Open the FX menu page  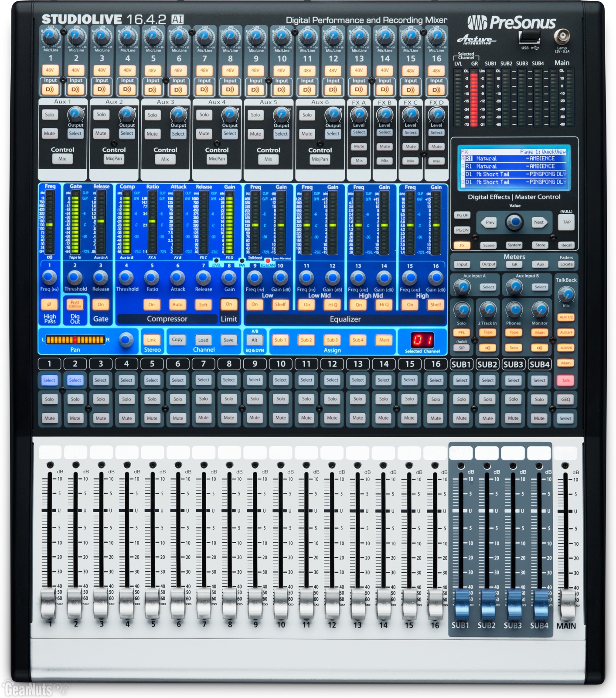(x=462, y=245)
